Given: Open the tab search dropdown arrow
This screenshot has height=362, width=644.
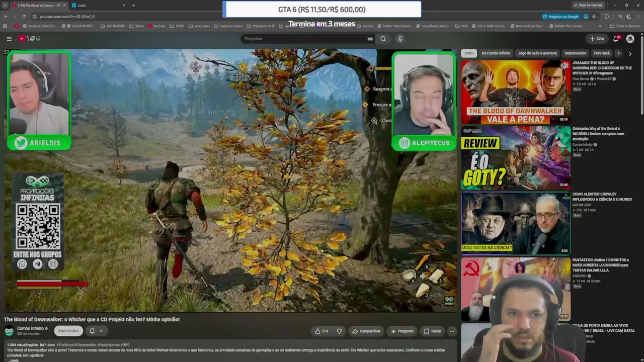Looking at the screenshot, I should coord(5,5).
